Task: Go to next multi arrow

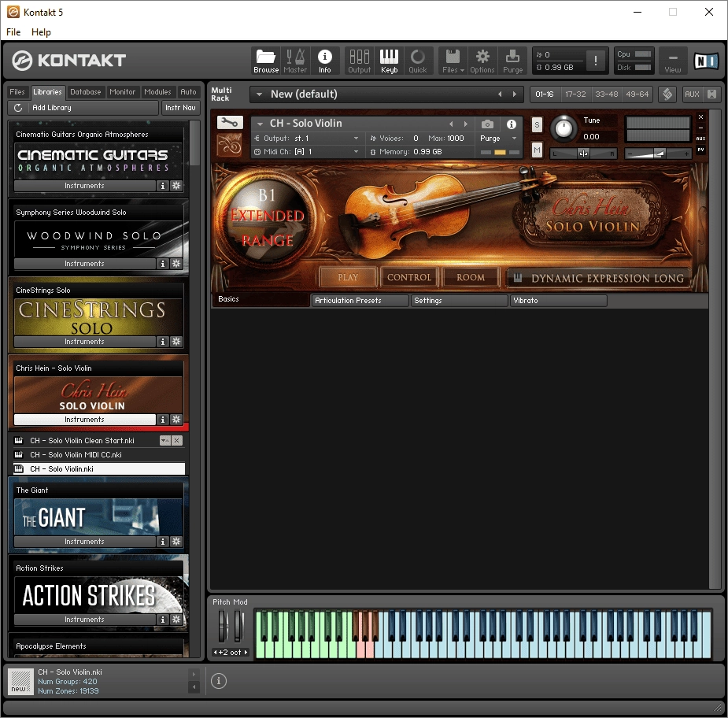Action: [x=515, y=94]
